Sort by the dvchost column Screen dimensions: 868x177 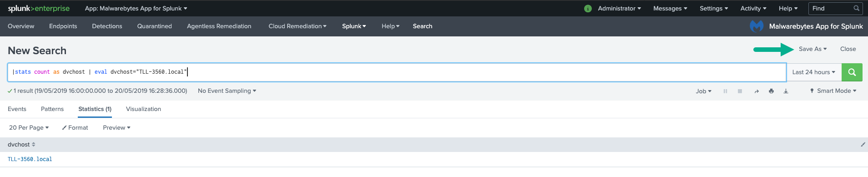point(21,145)
